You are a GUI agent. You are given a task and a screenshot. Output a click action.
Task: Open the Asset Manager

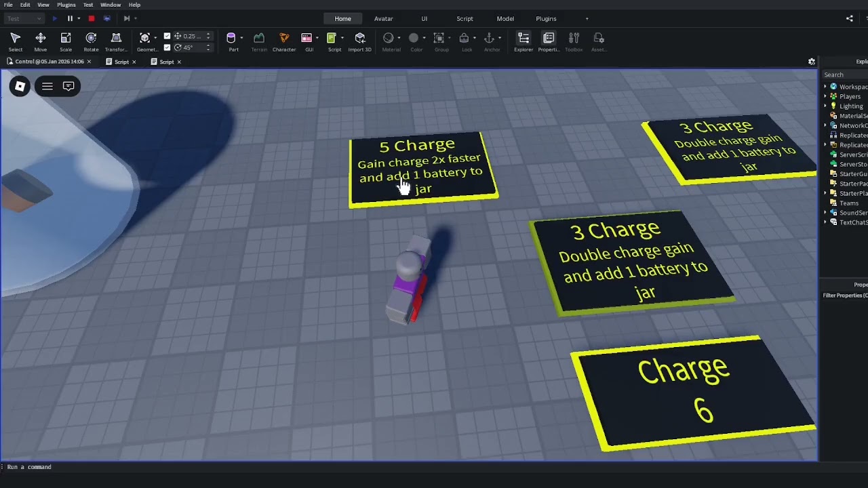tap(599, 42)
